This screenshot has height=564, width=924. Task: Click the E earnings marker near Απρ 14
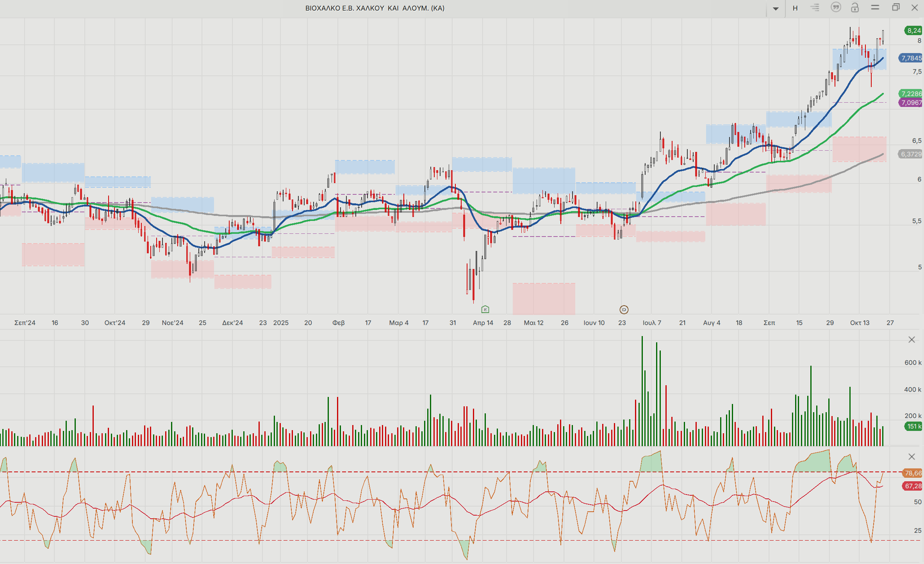pos(485,310)
